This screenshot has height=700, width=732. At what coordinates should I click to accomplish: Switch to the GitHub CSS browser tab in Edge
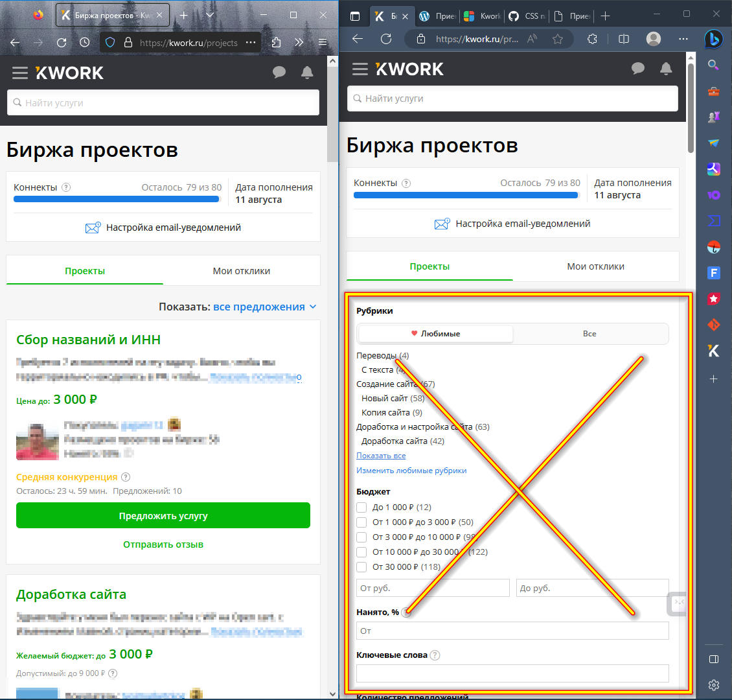pyautogui.click(x=527, y=16)
